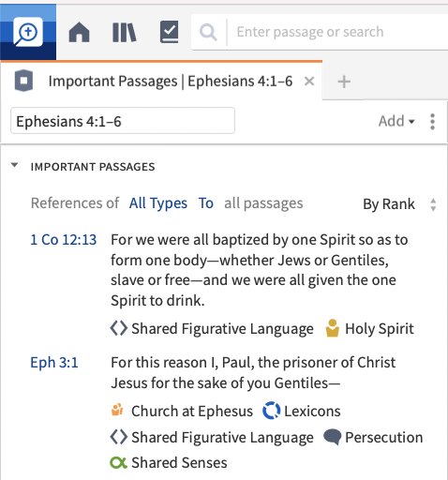448x480 pixels.
Task: Click the Important Passages tab guide icon
Action: (x=23, y=81)
